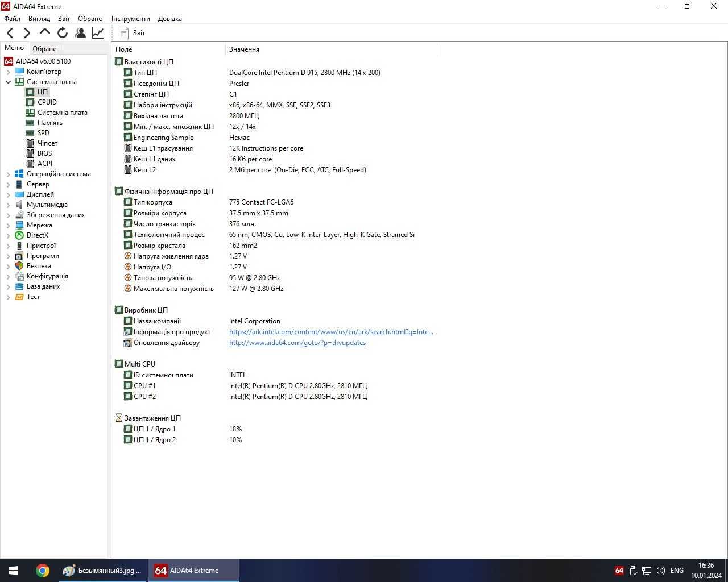Screen dimensions: 728x582
Task: Select the Тип ЦП row
Action: click(x=252, y=73)
